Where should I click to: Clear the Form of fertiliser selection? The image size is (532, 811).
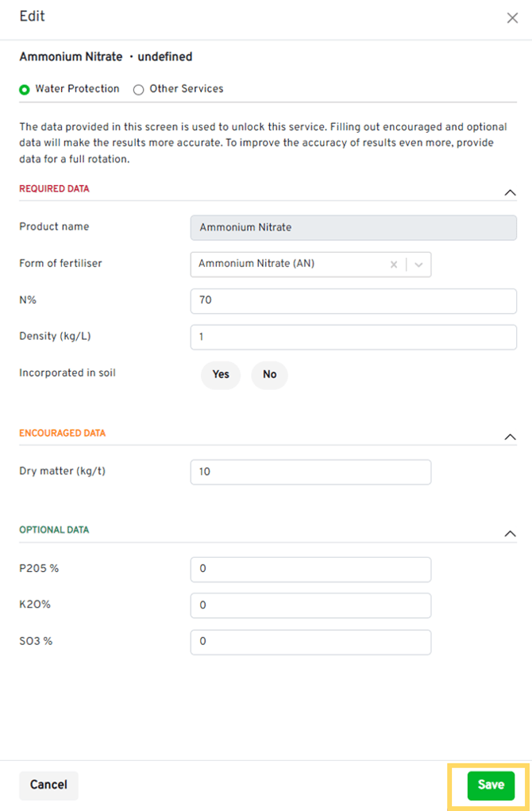click(393, 265)
